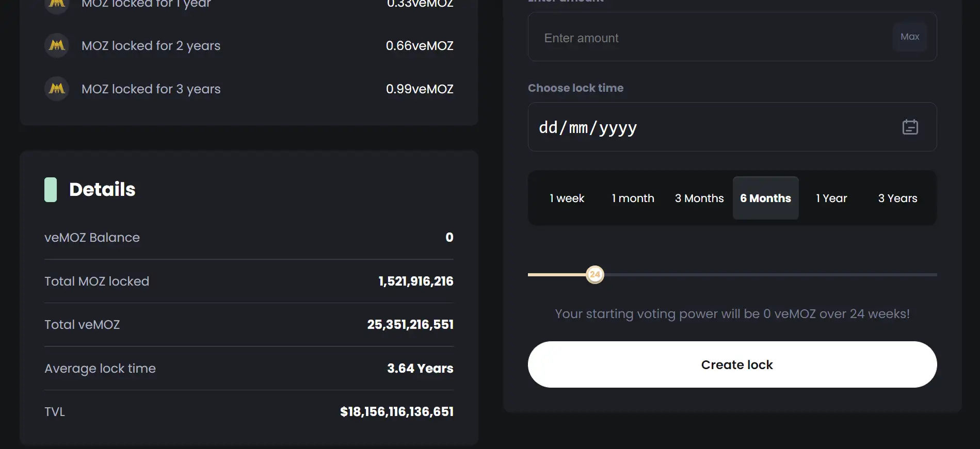Select the 1 week lock duration

point(567,198)
